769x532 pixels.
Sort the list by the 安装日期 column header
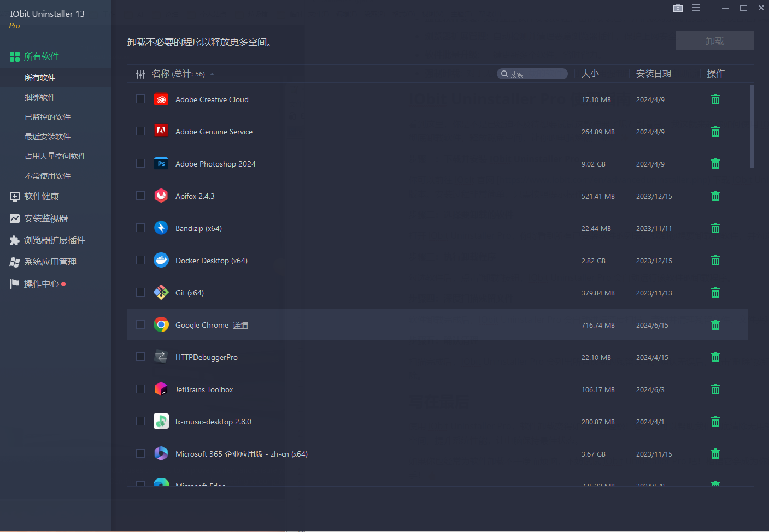(653, 74)
